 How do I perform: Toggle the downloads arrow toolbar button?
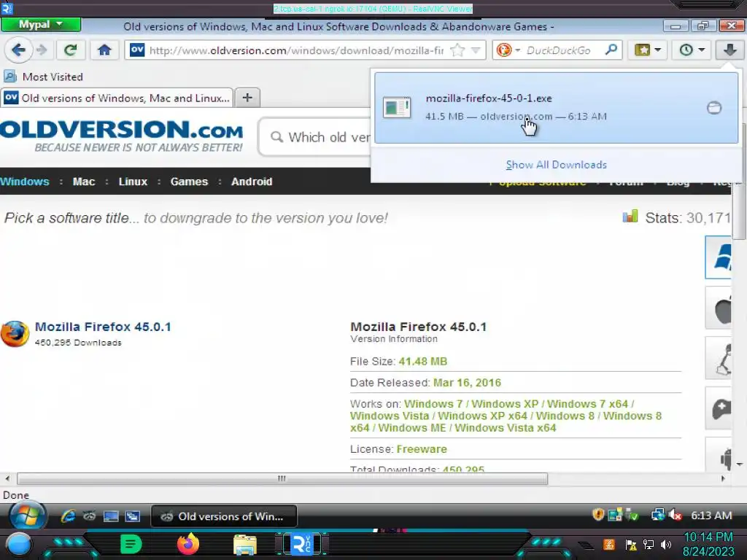(x=729, y=50)
